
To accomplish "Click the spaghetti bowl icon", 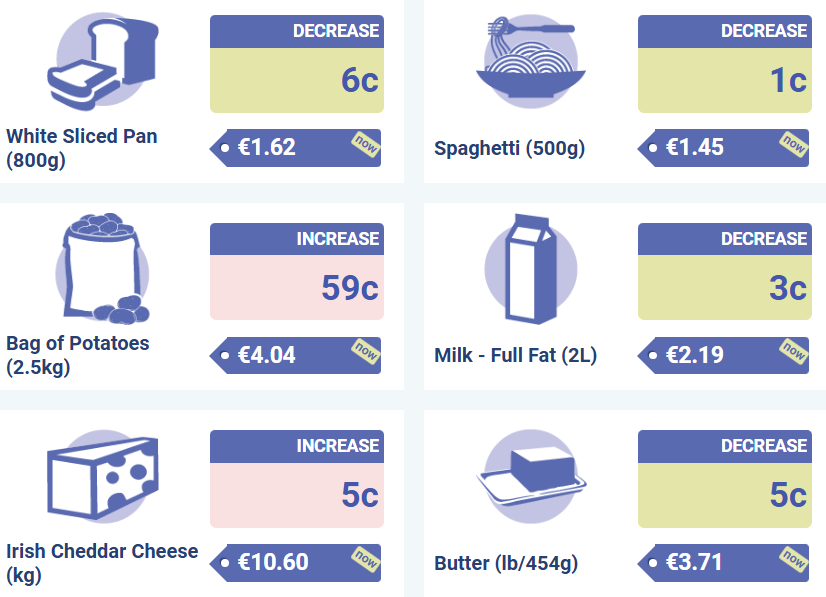I will coord(530,61).
